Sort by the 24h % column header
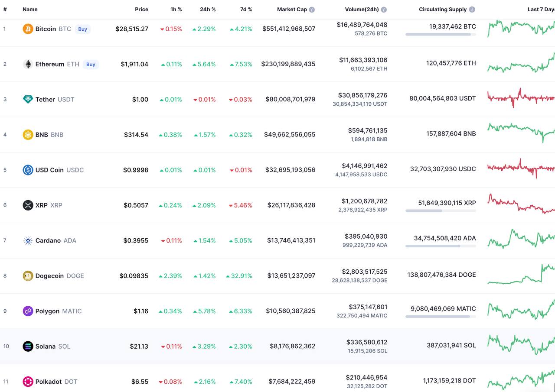The width and height of the screenshot is (555, 392). pyautogui.click(x=208, y=10)
